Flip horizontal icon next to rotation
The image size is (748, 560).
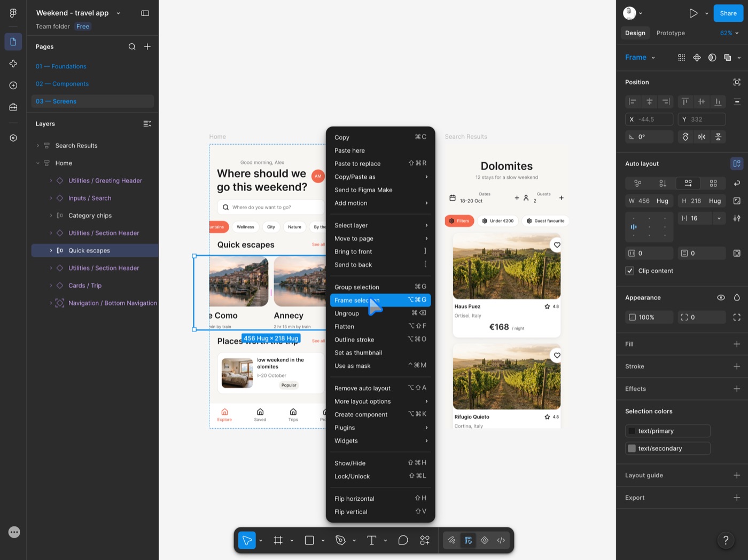click(702, 137)
